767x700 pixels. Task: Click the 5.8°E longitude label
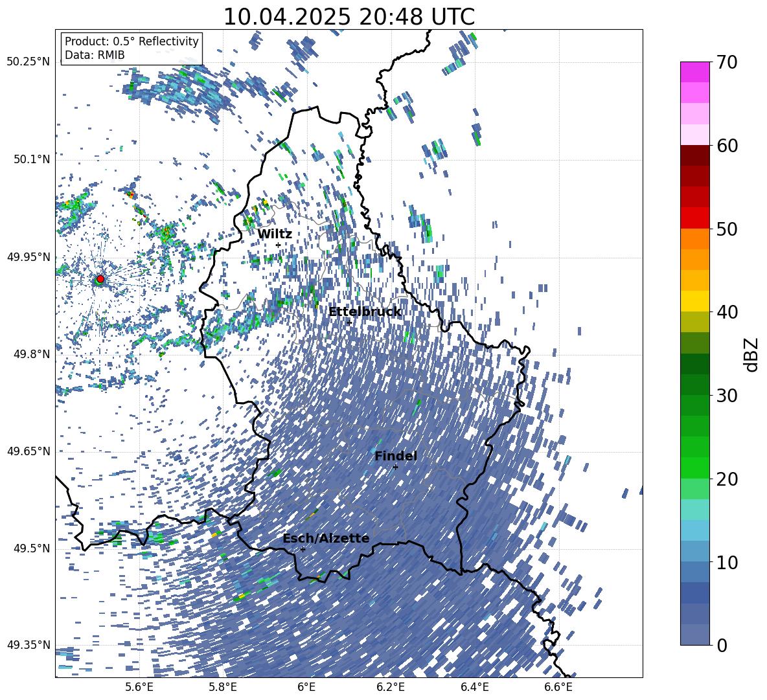(x=223, y=687)
